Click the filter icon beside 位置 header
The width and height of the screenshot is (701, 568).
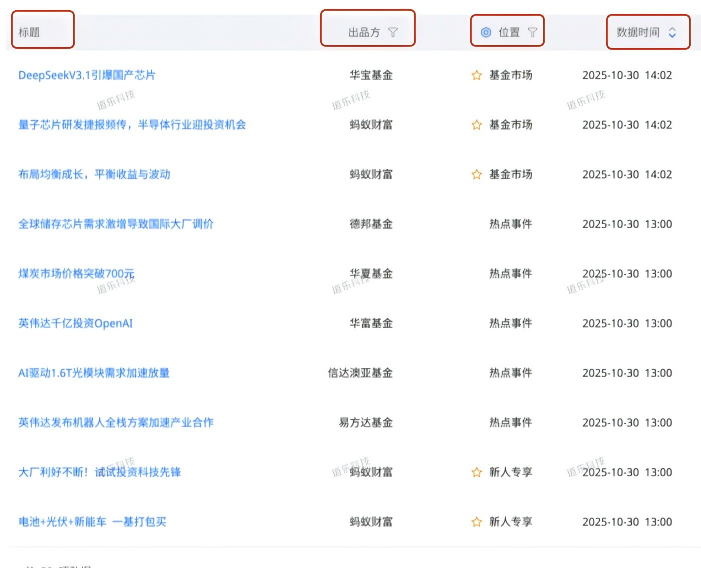(532, 32)
